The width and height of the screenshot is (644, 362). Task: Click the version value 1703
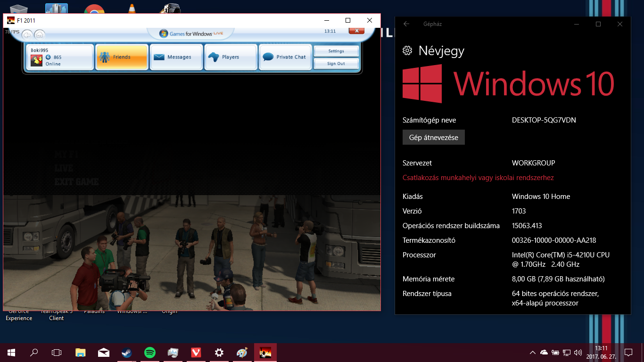click(519, 211)
